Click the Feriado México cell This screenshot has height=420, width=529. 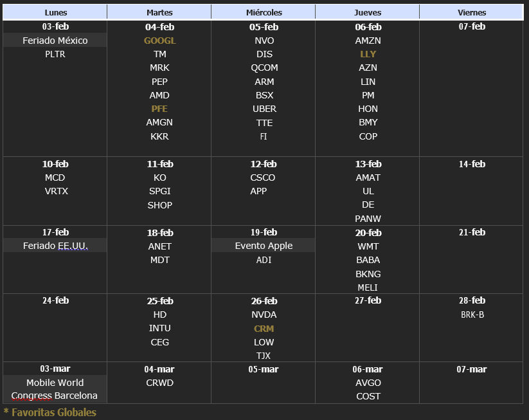click(x=55, y=41)
